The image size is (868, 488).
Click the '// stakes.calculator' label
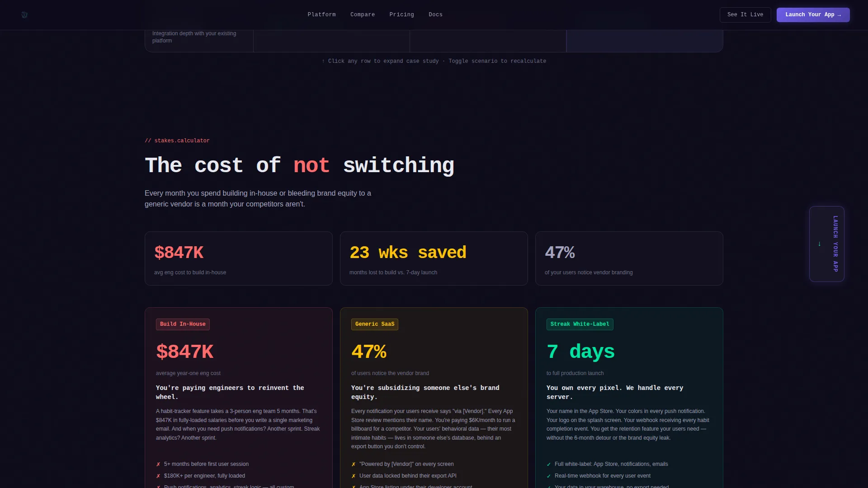tap(177, 141)
